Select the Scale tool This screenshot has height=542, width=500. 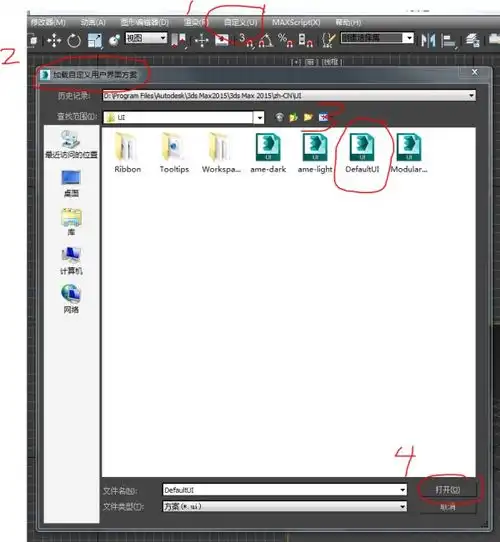[x=95, y=40]
